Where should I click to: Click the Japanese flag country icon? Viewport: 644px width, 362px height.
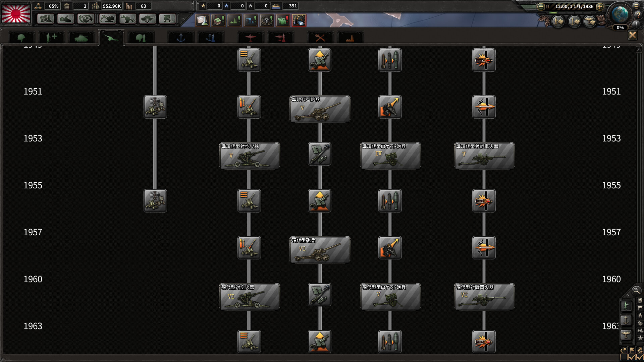tap(16, 13)
